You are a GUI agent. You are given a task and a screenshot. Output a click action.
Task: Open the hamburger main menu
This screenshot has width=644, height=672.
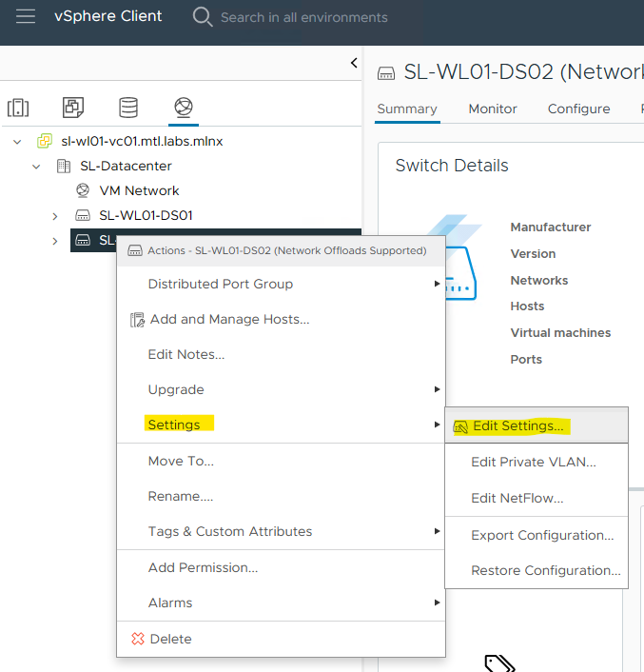(26, 16)
